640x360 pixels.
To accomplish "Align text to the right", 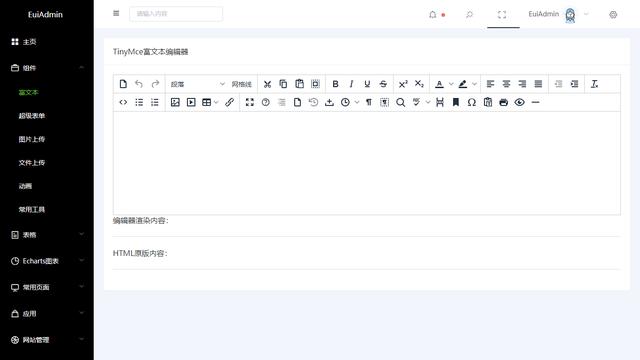I will (522, 84).
